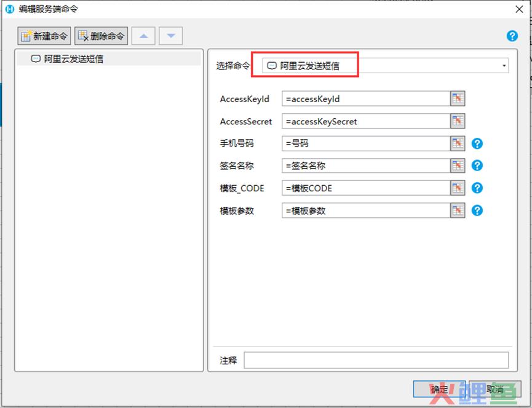Select 阿里云发送短信 in the command list
Viewport: 532px width, 408px height.
109,58
